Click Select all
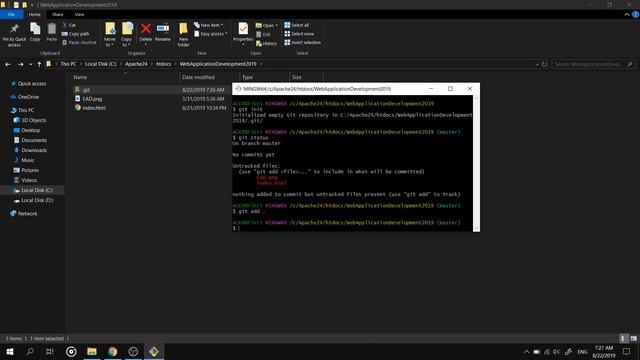Viewport: 640px width, 360px height. click(297, 25)
